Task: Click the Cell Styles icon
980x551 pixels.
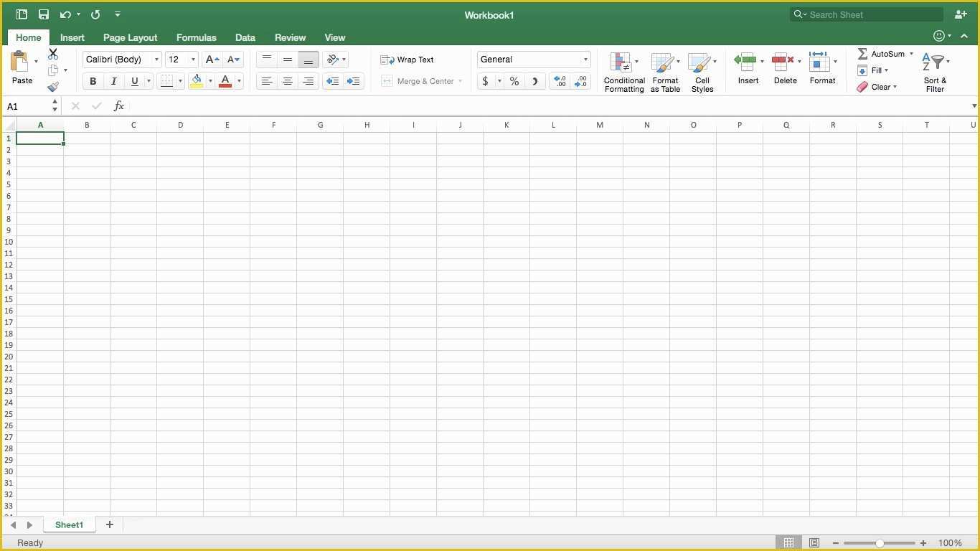Action: click(x=699, y=62)
